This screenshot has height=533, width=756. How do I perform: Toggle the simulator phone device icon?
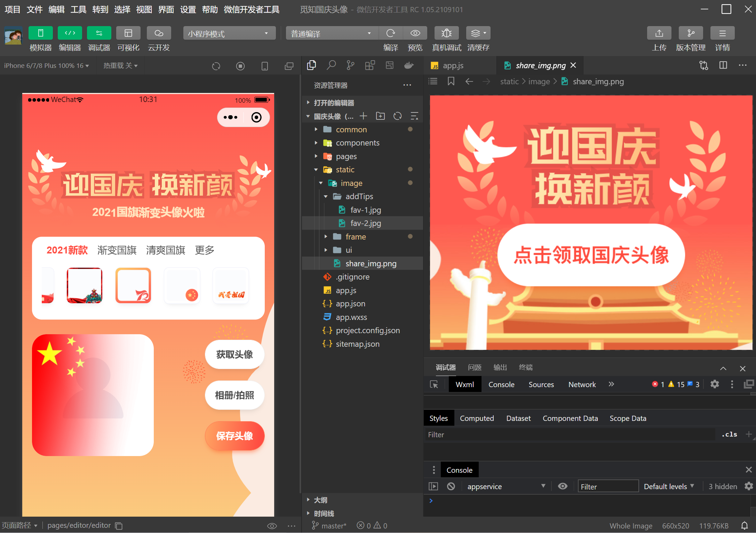(265, 66)
